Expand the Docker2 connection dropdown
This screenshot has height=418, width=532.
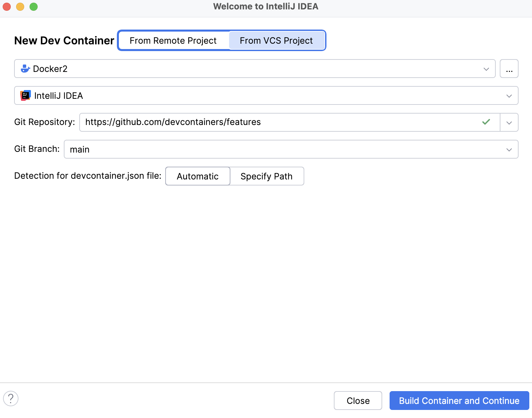point(486,69)
